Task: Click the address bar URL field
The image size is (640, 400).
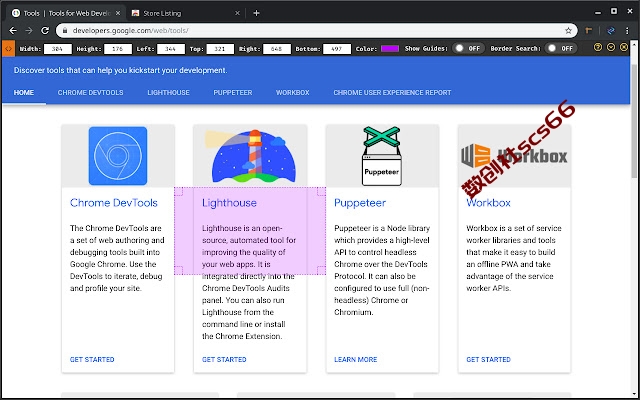Action: pyautogui.click(x=316, y=31)
